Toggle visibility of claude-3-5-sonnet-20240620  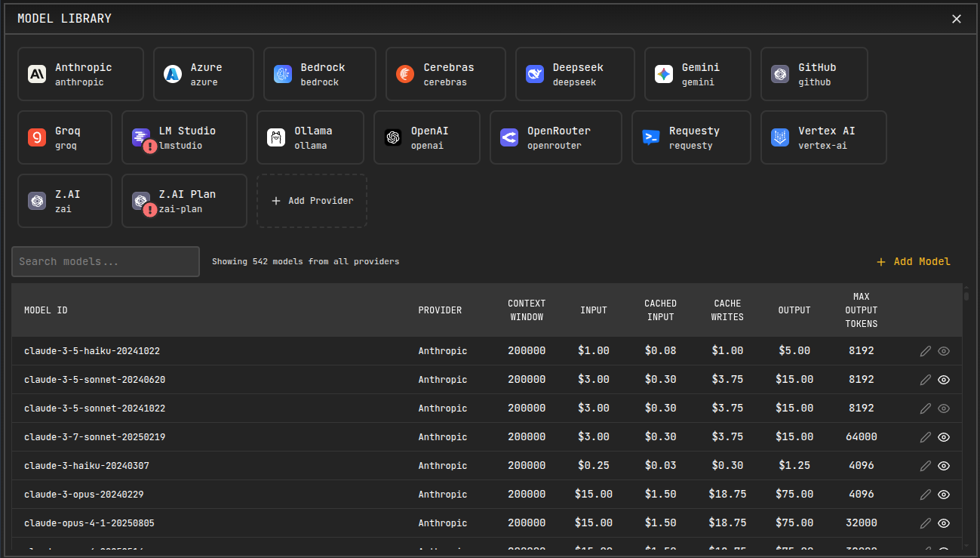(943, 380)
